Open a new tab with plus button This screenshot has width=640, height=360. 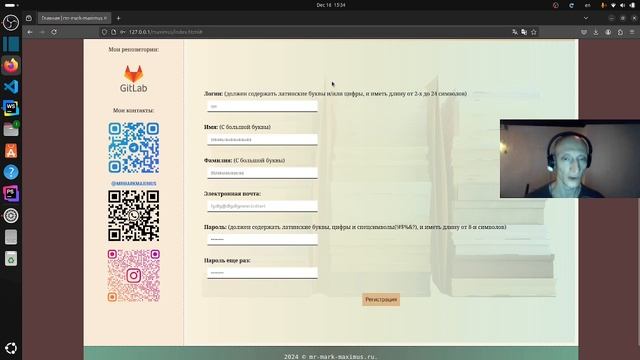(118, 18)
